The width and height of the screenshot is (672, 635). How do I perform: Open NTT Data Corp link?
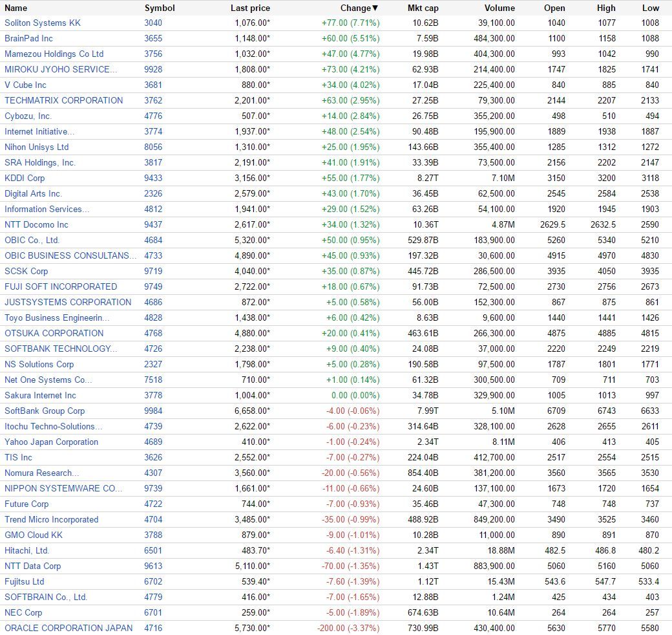pos(32,566)
